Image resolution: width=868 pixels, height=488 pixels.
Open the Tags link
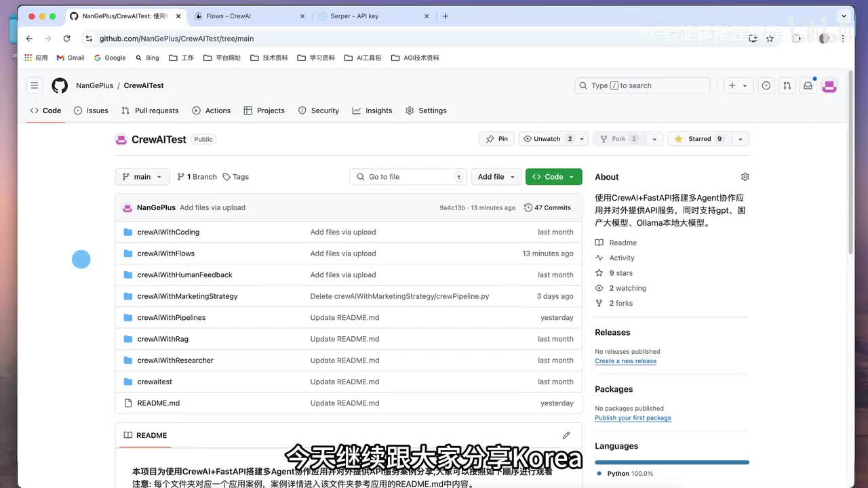[x=235, y=177]
